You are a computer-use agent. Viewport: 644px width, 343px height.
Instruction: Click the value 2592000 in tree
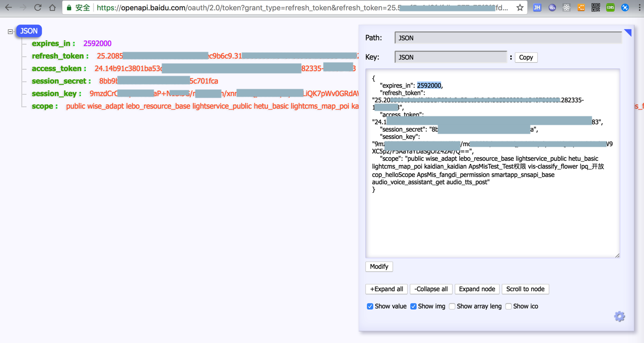[x=97, y=43]
